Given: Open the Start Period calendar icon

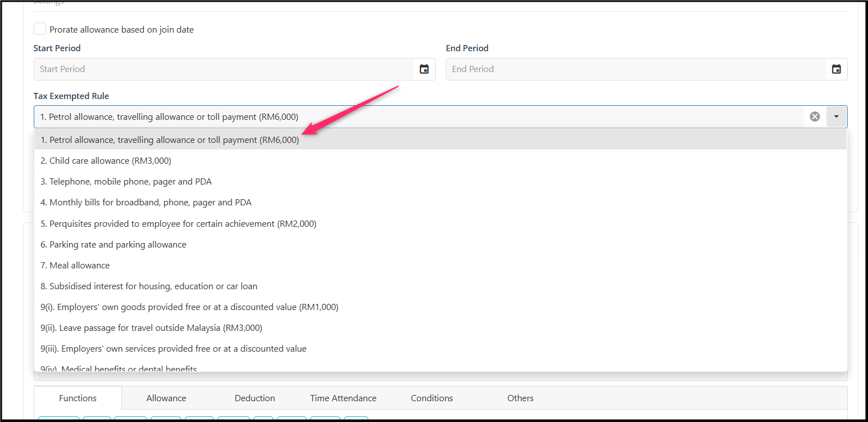Looking at the screenshot, I should point(424,69).
